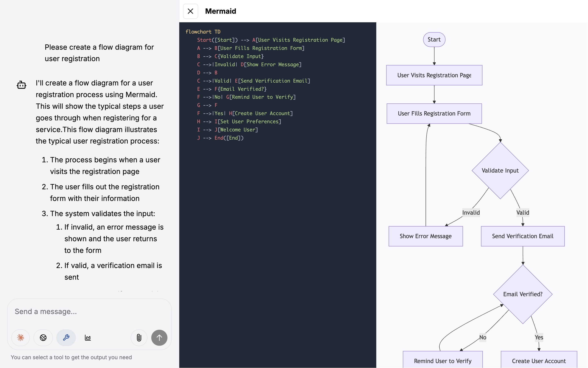Click list item about visiting registration page

(x=105, y=166)
